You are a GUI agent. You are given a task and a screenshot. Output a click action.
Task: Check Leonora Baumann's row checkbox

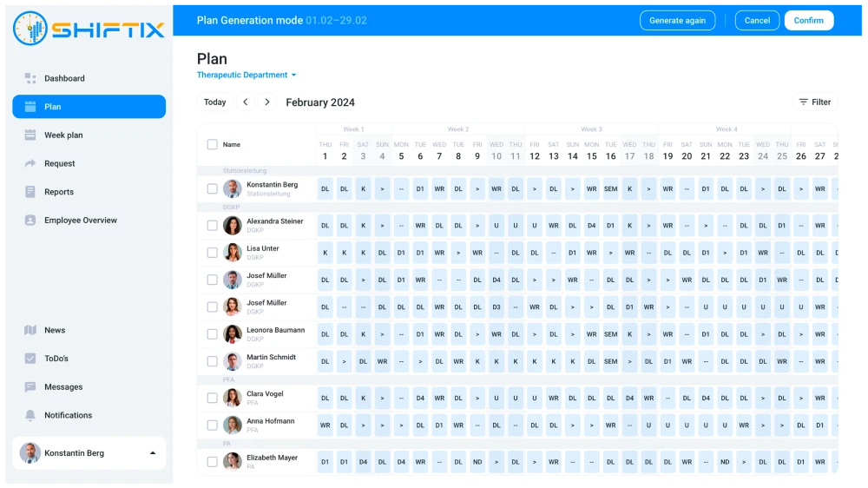tap(212, 334)
